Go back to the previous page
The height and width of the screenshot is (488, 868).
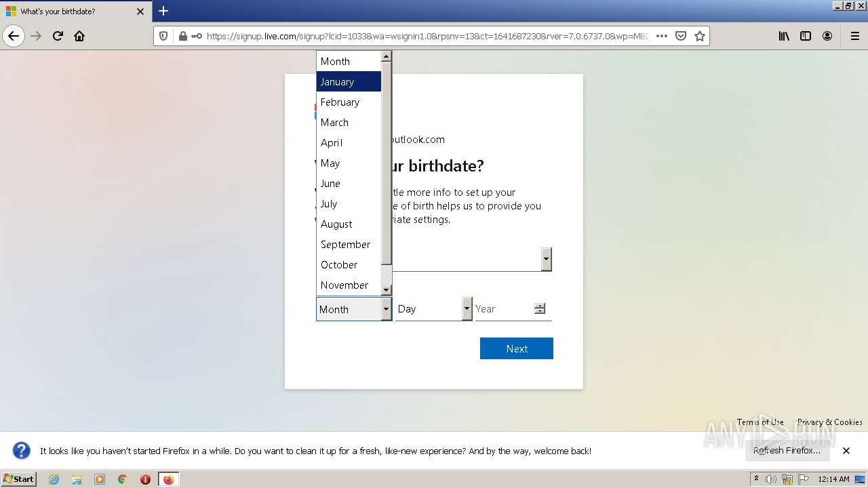tap(14, 36)
